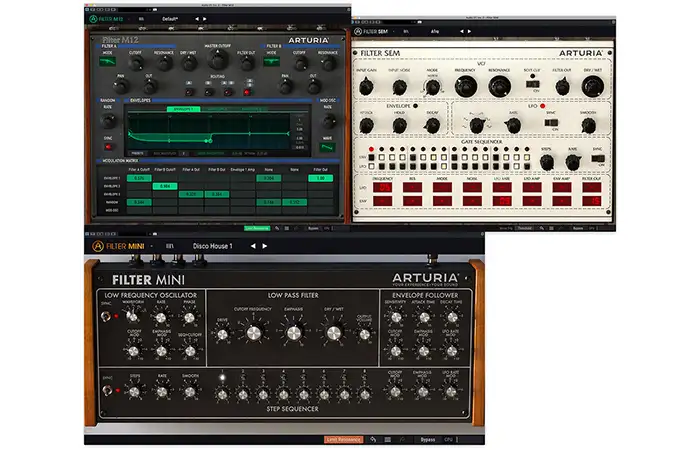Click the Step Sequencer Steps knob in Filter MINI
The width and height of the screenshot is (700, 450).
134,392
